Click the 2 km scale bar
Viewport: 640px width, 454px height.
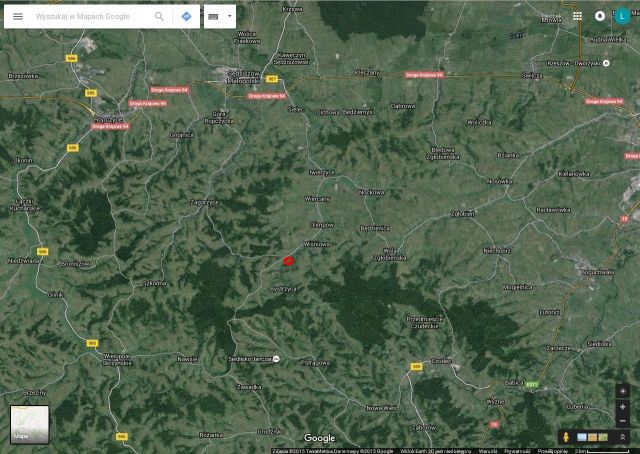point(602,451)
